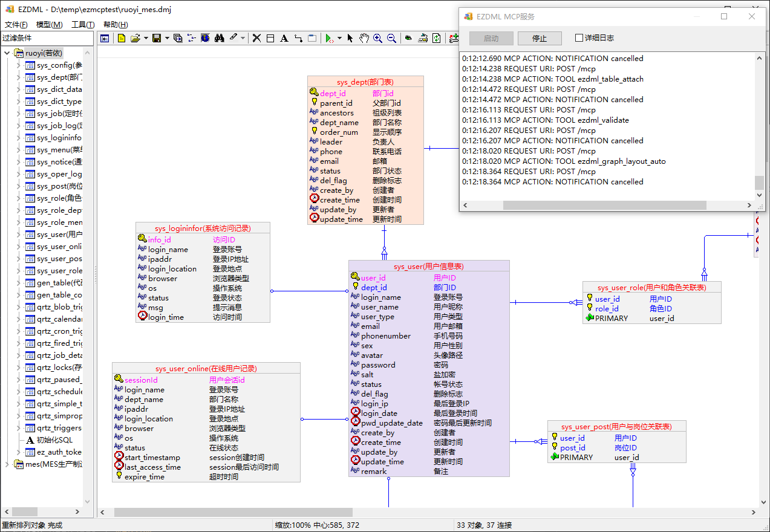Viewport: 770px width, 532px height.
Task: Click the copy windows toolbar icon
Action: click(x=177, y=38)
